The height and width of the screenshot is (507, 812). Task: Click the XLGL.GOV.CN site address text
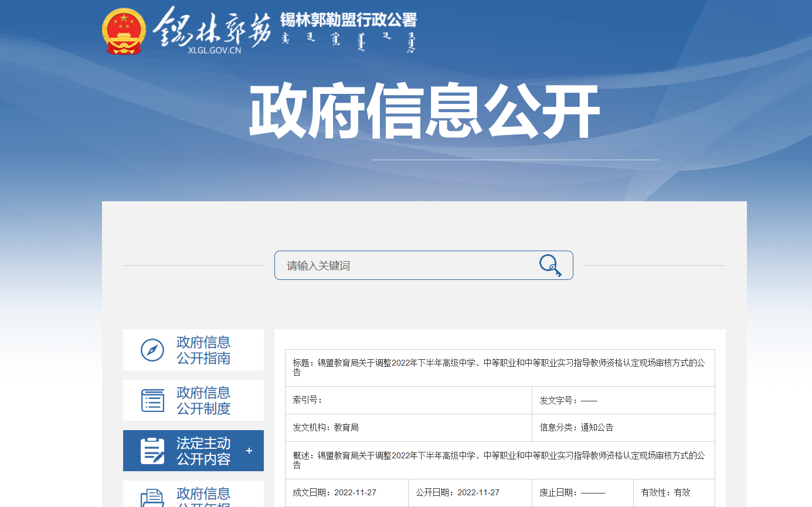[215, 50]
